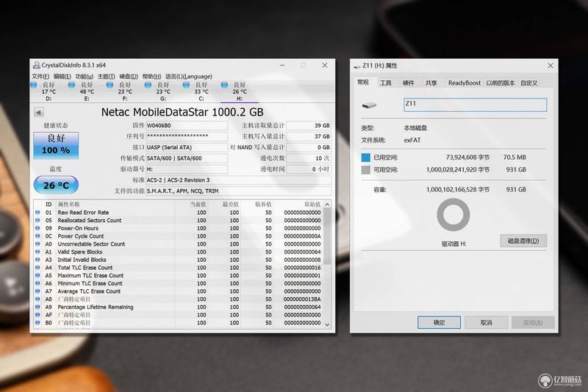Select drive G: status indicator

coord(148,85)
